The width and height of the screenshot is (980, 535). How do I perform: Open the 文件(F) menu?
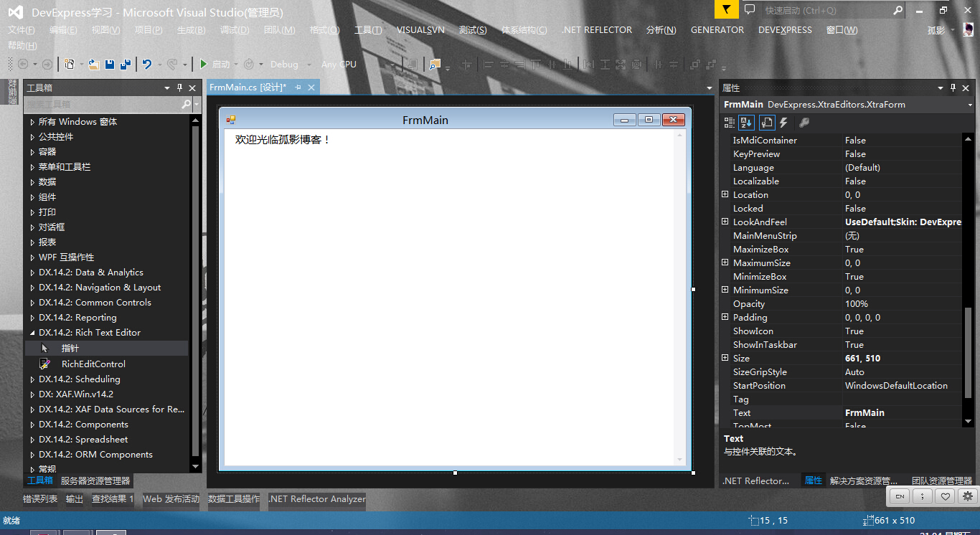22,29
